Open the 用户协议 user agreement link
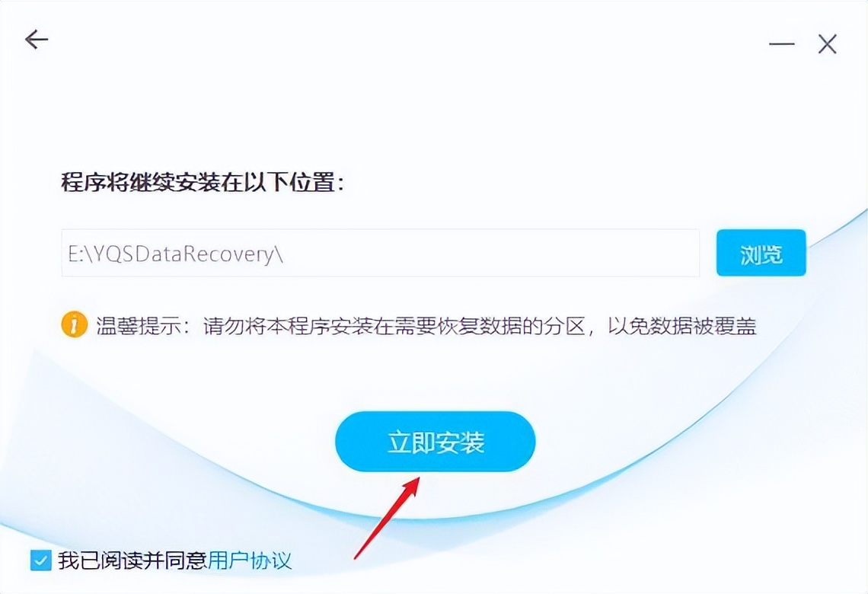868x594 pixels. pyautogui.click(x=250, y=560)
